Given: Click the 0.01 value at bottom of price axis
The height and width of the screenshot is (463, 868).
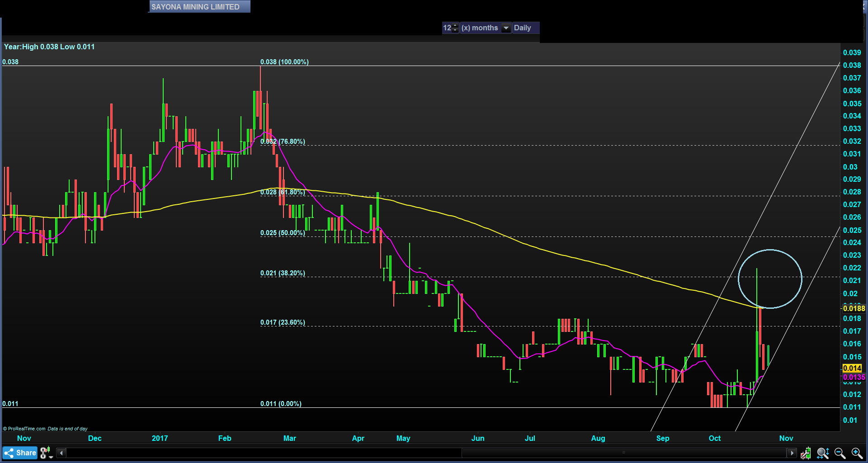Looking at the screenshot, I should point(850,420).
